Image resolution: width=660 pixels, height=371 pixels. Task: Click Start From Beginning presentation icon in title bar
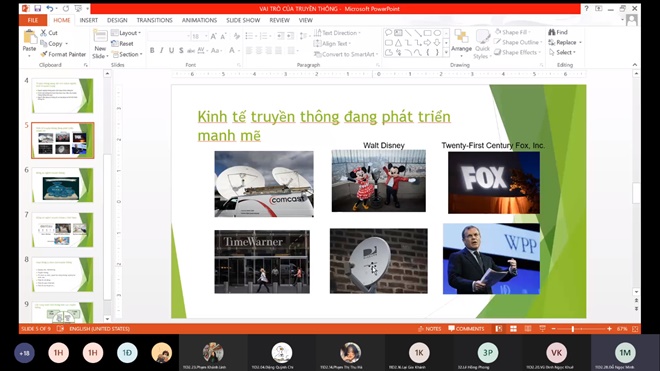(78, 8)
